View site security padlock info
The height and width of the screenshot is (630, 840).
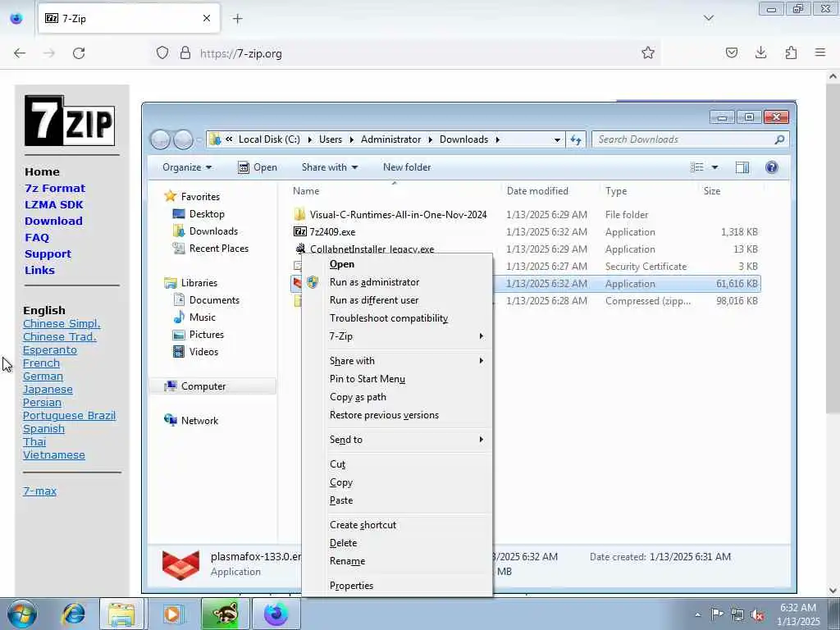[185, 53]
